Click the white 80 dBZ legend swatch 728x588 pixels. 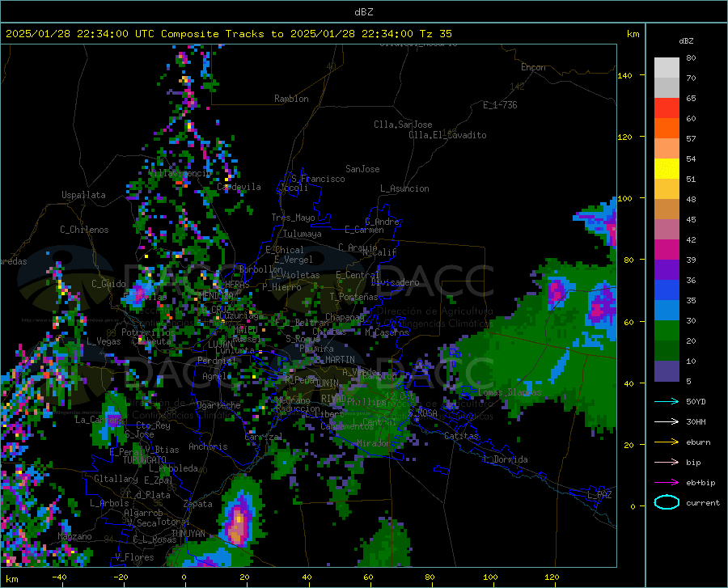[x=667, y=68]
